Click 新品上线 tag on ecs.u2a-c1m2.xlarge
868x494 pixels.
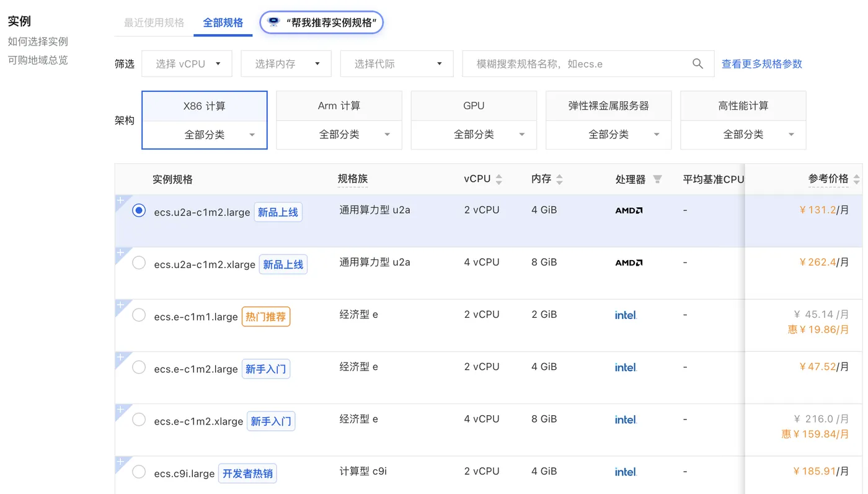click(x=283, y=264)
